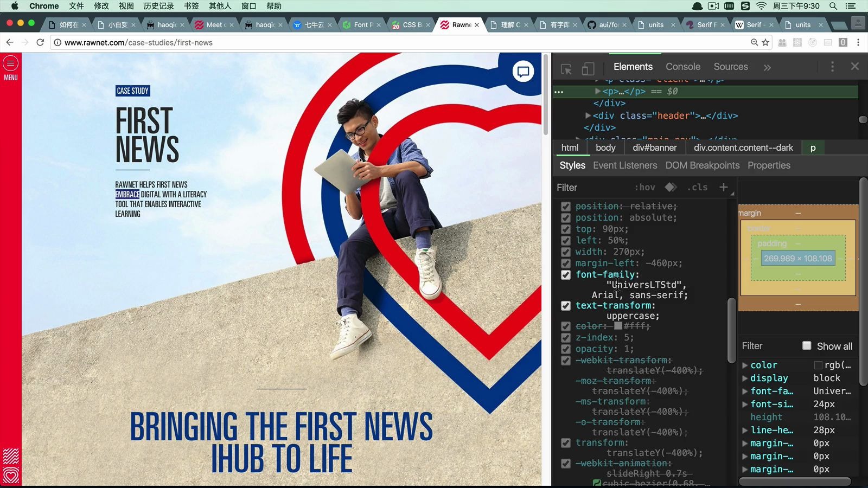The image size is (868, 488).
Task: Open the Chrome three-dot menu
Action: pos(858,42)
